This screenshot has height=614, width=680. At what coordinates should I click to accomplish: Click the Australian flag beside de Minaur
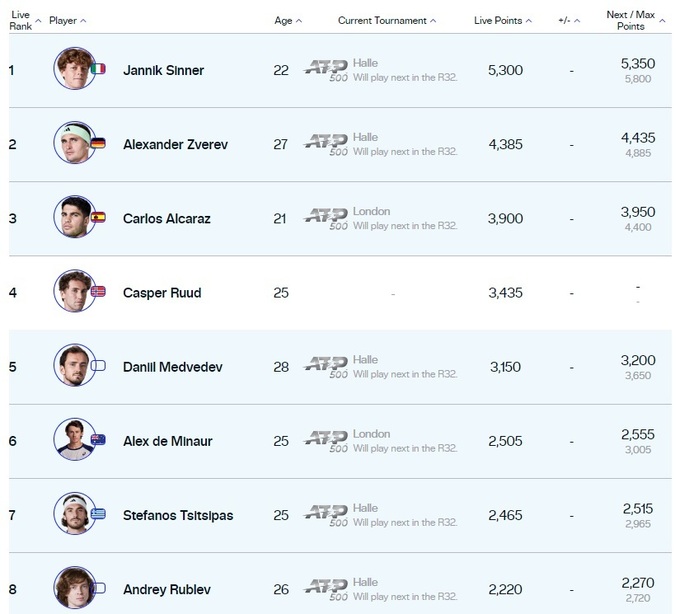click(x=98, y=439)
